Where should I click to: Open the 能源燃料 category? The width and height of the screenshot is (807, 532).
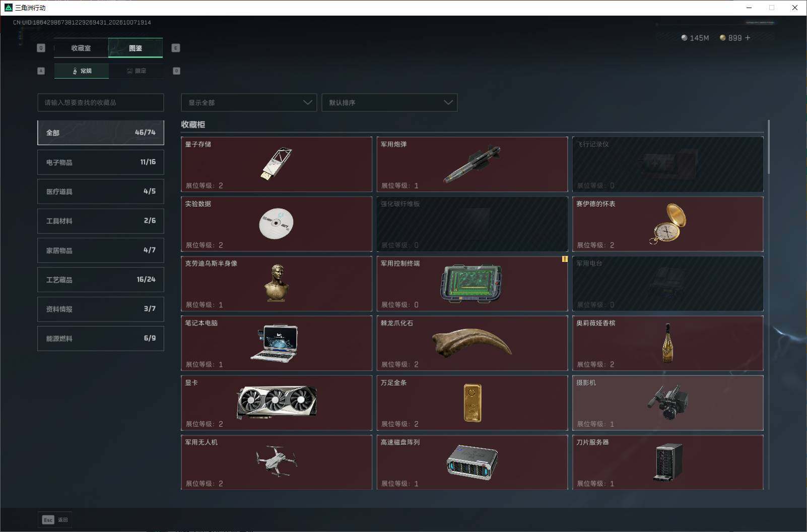(x=101, y=339)
